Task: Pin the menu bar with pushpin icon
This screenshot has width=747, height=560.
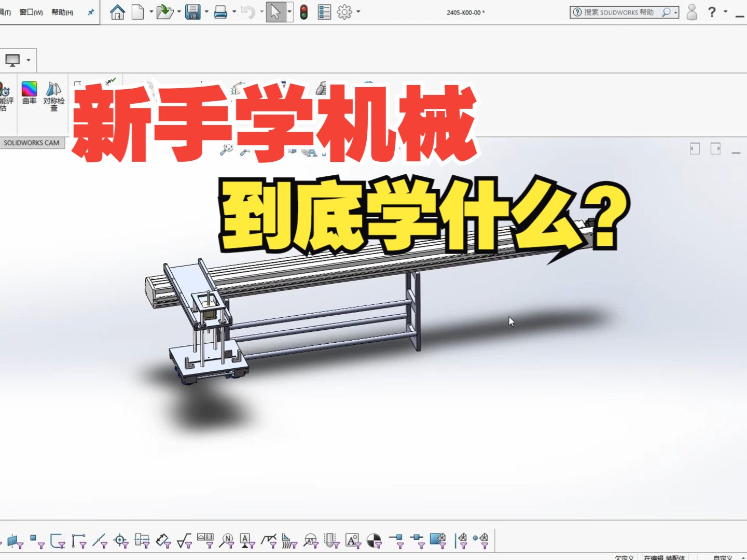Action: [91, 12]
